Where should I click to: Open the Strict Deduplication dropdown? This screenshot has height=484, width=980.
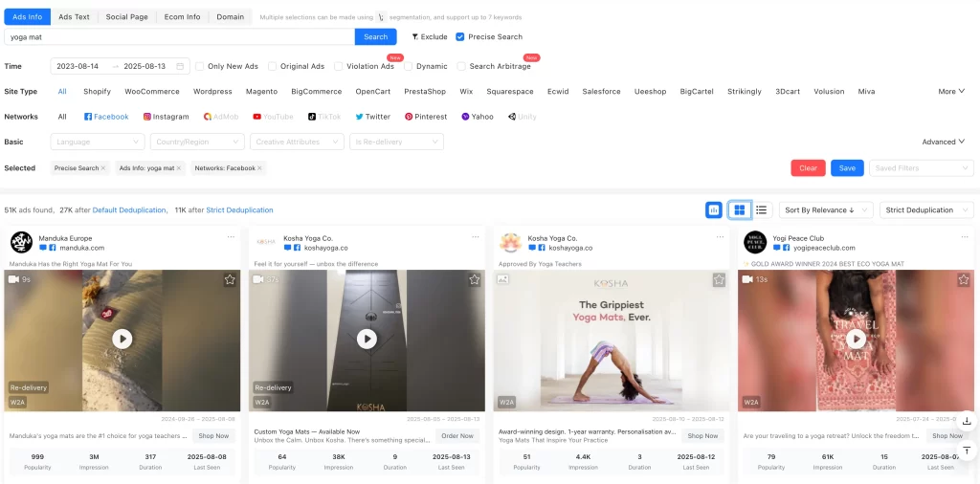[926, 210]
